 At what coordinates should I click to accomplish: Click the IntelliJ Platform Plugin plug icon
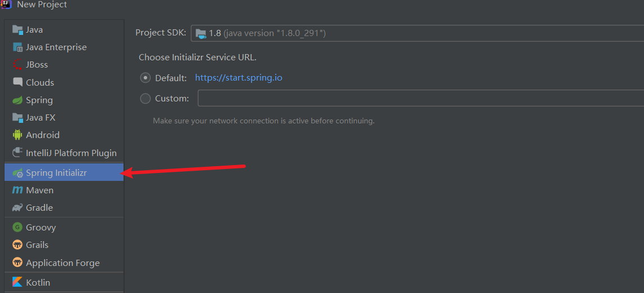[x=17, y=153]
